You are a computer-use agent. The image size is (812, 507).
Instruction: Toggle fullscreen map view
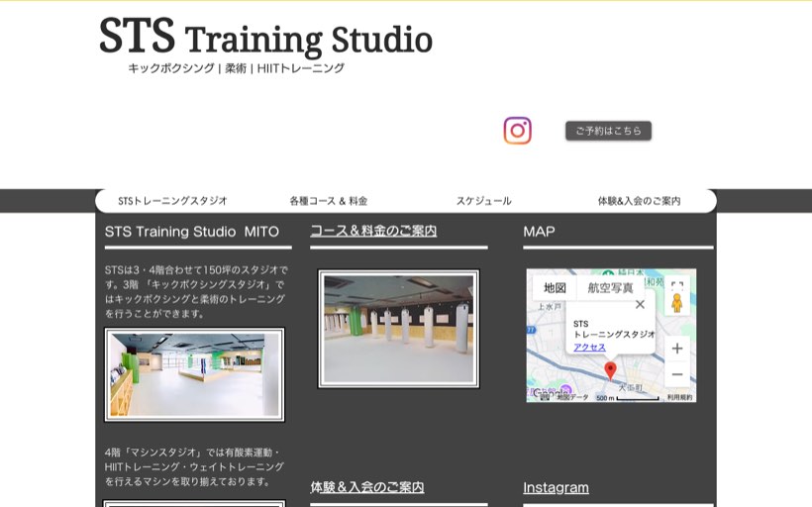coord(677,285)
